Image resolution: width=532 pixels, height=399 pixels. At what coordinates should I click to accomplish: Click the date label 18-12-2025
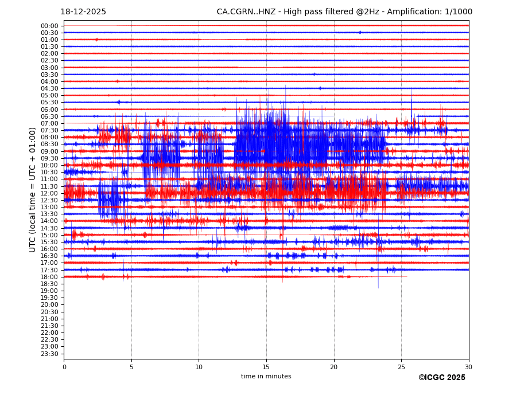pos(83,12)
